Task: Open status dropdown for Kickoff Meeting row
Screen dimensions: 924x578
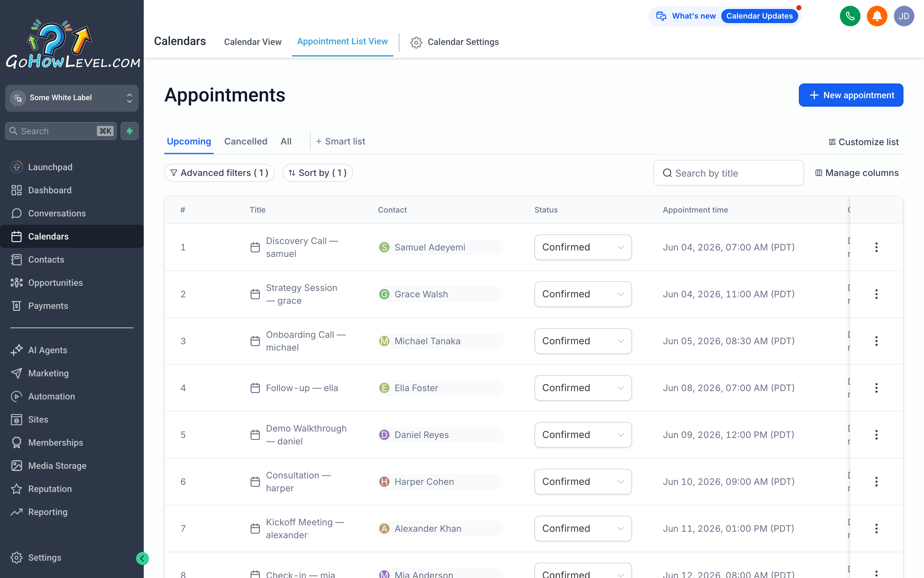Action: [x=583, y=529]
